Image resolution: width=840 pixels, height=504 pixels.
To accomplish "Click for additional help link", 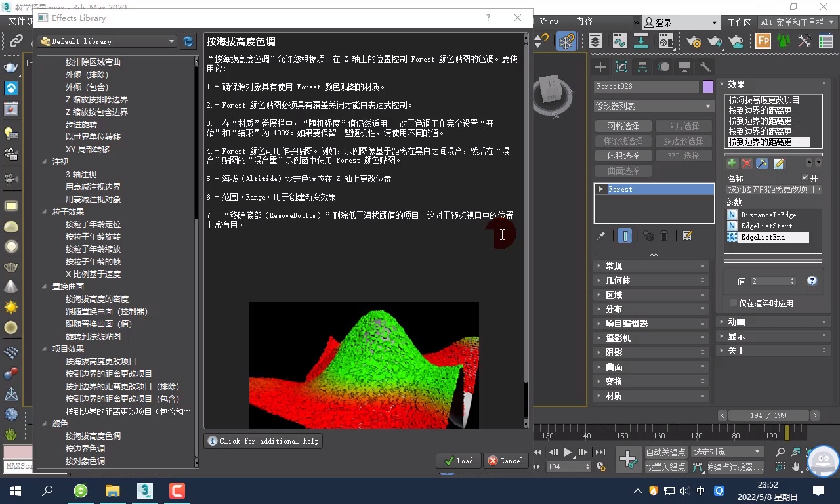I will pos(263,441).
